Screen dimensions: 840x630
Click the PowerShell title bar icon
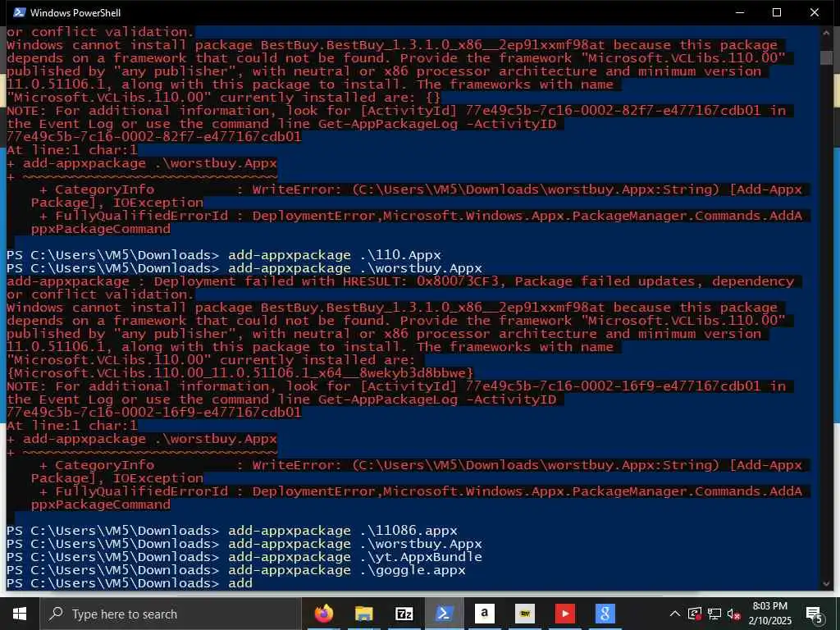pyautogui.click(x=20, y=12)
